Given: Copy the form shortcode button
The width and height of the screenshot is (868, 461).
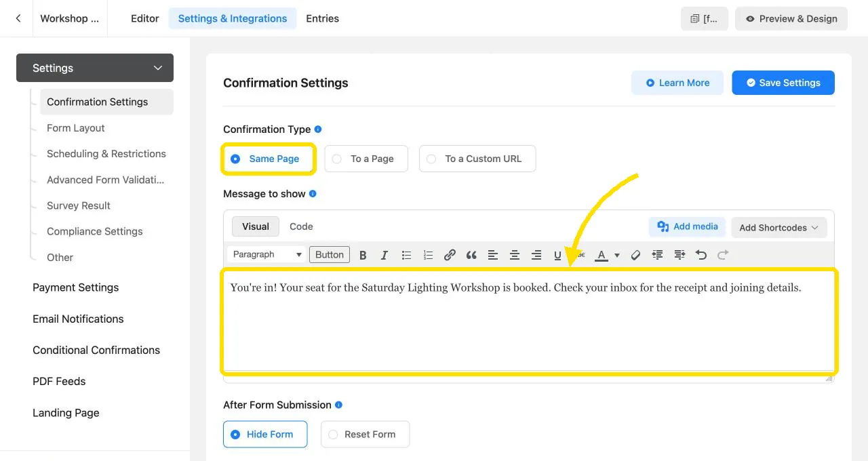Looking at the screenshot, I should point(705,19).
